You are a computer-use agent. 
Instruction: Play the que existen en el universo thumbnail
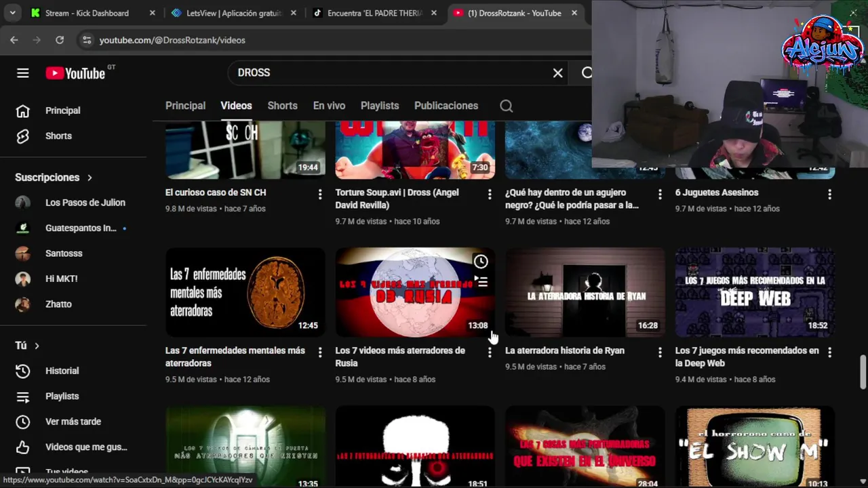(585, 447)
